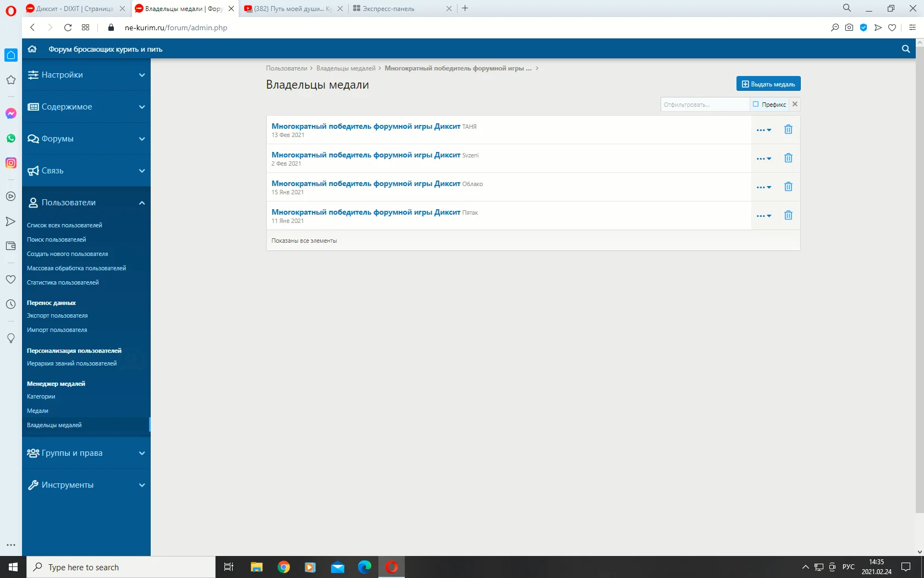The image size is (924, 578).
Task: Open Поиск пользователей menu item
Action: click(57, 239)
